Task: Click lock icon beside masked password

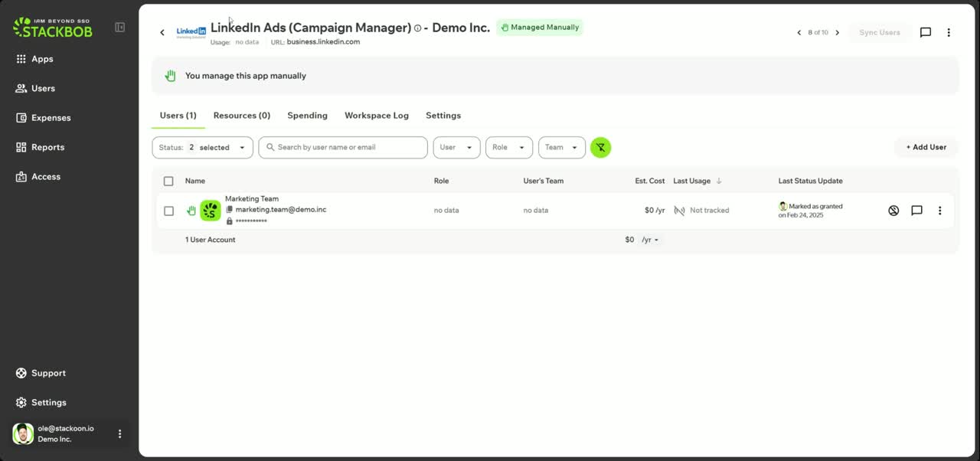Action: click(x=229, y=221)
